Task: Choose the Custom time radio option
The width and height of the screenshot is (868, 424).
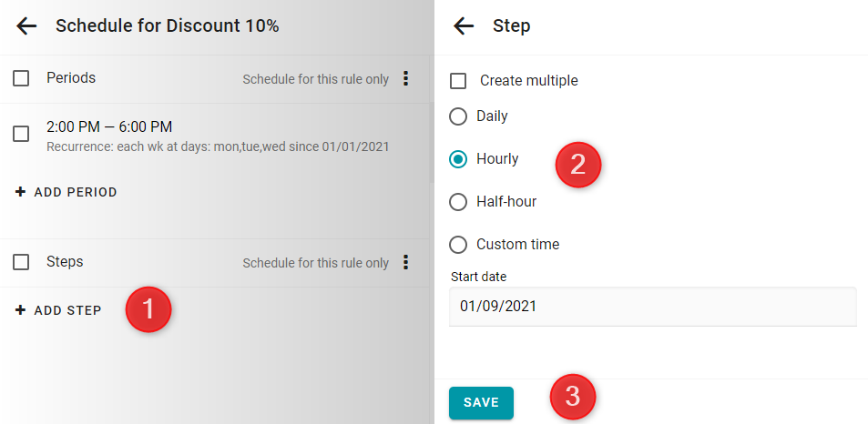Action: click(x=458, y=245)
